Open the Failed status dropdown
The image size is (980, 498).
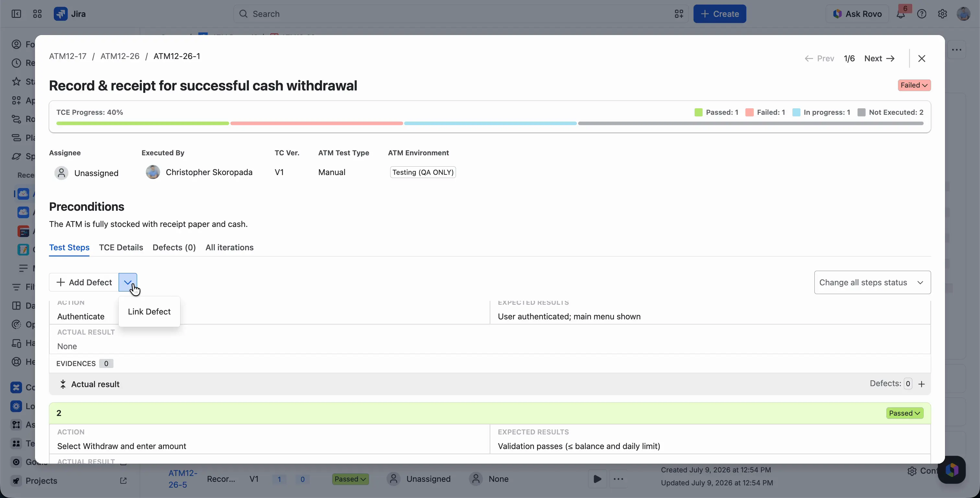click(914, 85)
